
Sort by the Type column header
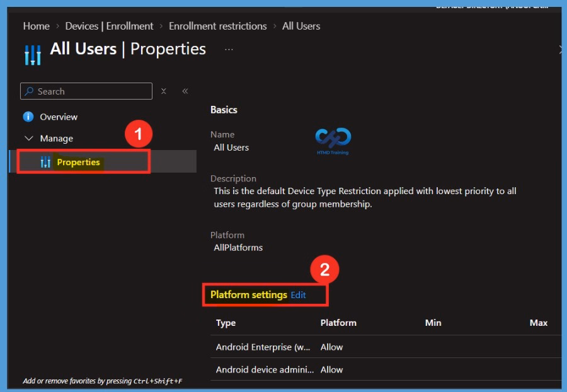tap(226, 323)
